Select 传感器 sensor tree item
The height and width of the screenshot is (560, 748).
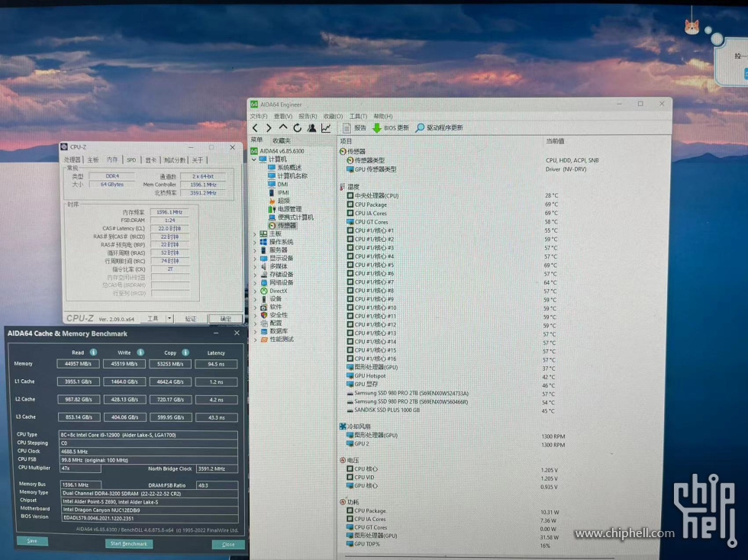(282, 225)
